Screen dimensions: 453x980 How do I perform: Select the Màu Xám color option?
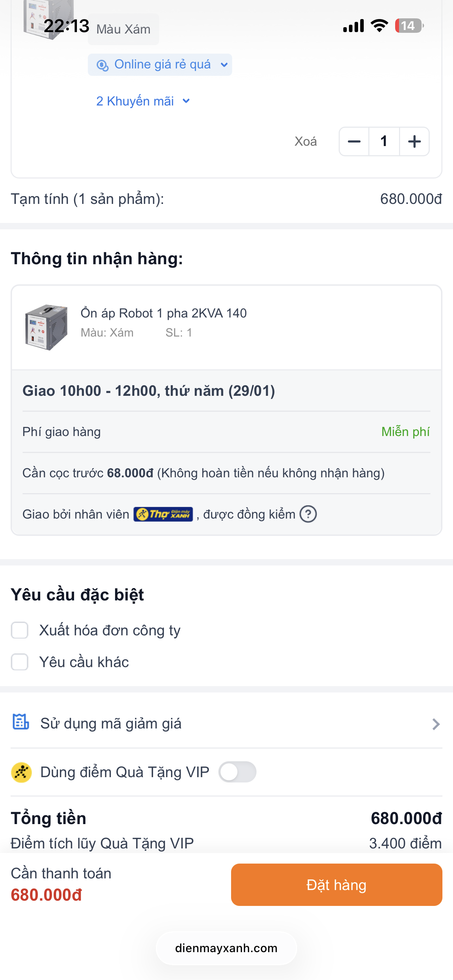[123, 29]
